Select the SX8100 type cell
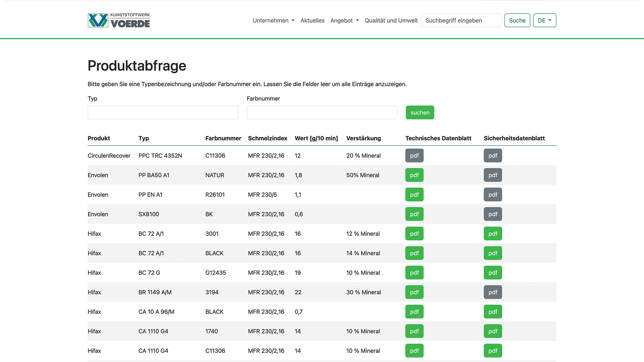Viewport: 644px width, 362px height. tap(149, 214)
